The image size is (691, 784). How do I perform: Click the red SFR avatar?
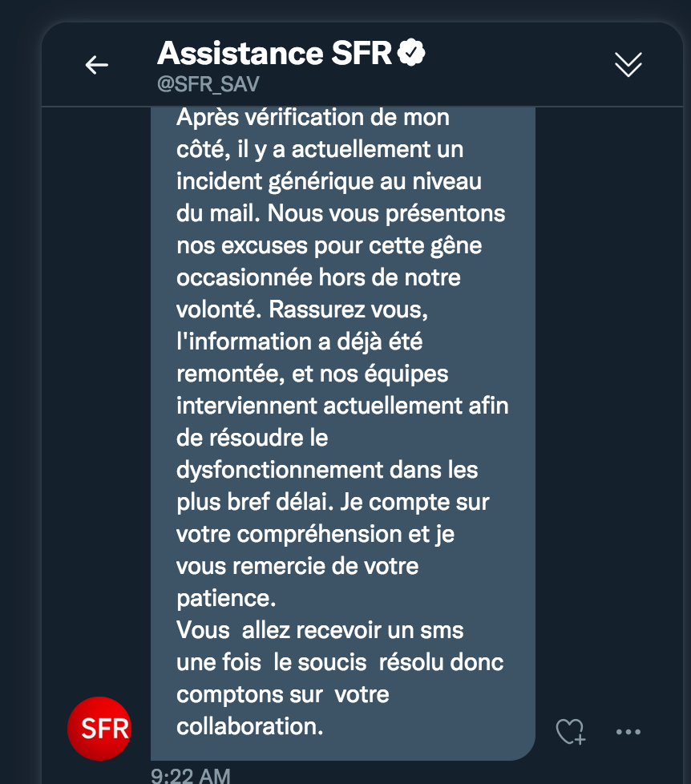coord(99,728)
